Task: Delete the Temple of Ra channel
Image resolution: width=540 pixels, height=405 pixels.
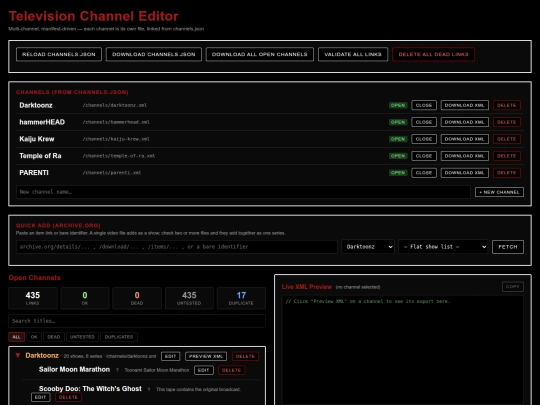Action: point(507,156)
